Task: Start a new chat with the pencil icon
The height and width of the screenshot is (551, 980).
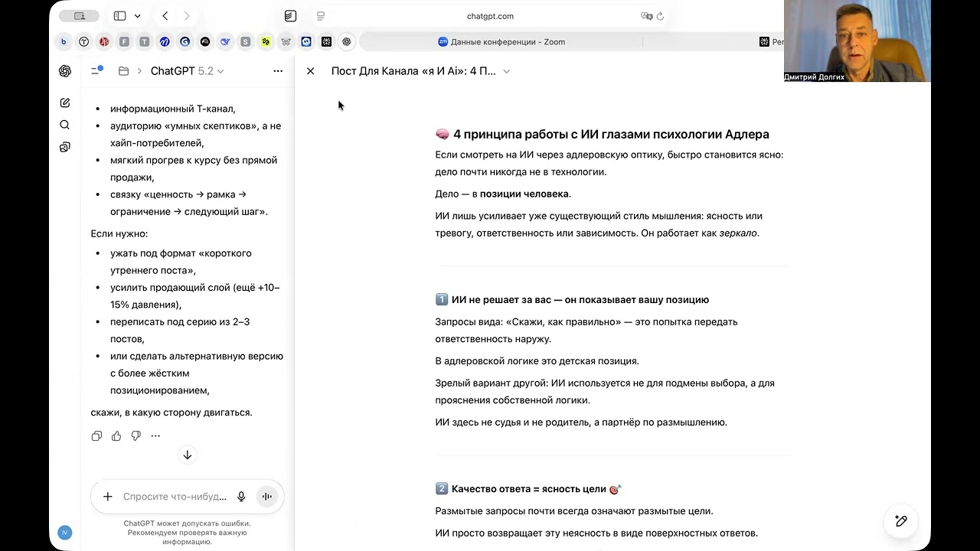Action: pyautogui.click(x=65, y=103)
